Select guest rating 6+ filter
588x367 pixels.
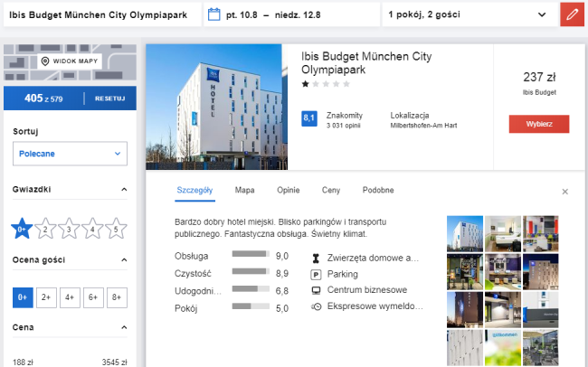tap(93, 297)
